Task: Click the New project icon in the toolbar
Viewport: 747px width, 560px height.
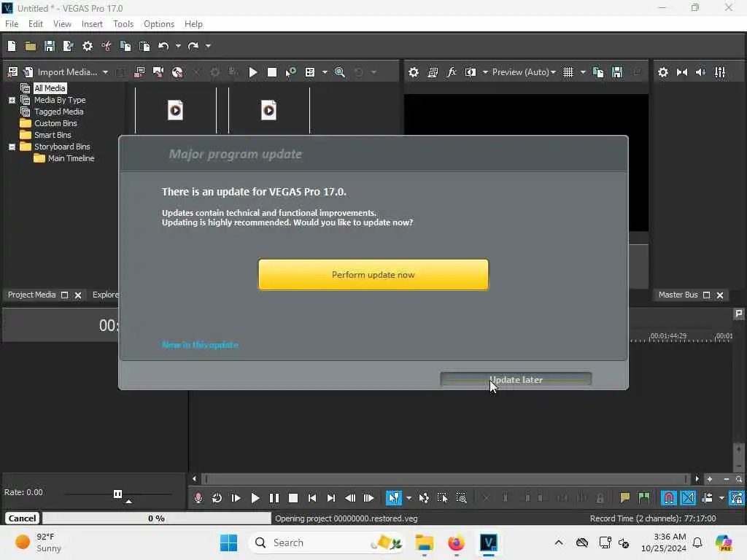Action: point(12,46)
